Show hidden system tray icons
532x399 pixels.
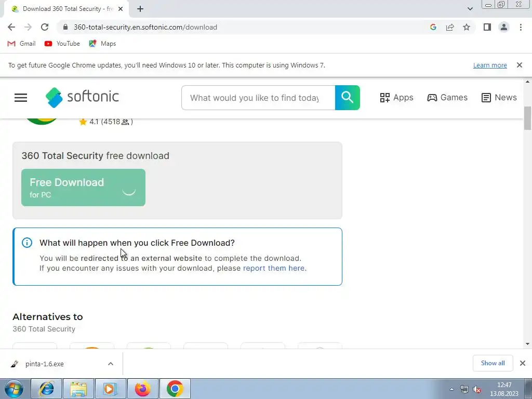point(451,389)
